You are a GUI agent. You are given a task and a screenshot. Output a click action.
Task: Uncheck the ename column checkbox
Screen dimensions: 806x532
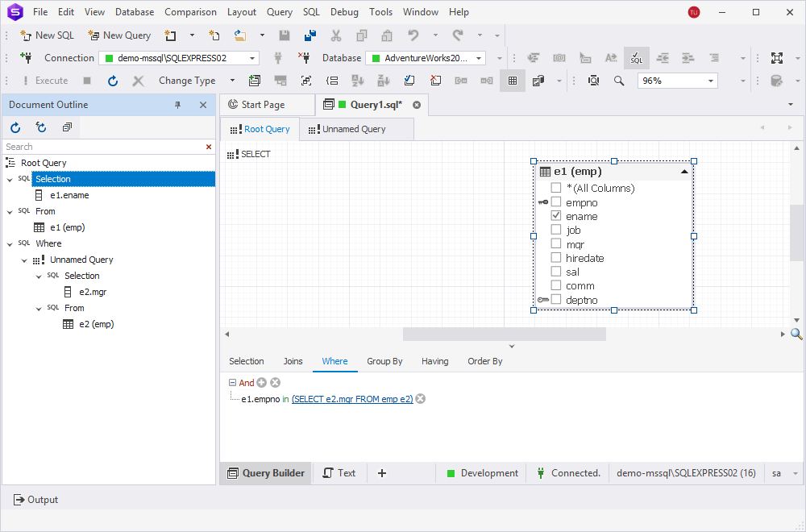pyautogui.click(x=556, y=216)
